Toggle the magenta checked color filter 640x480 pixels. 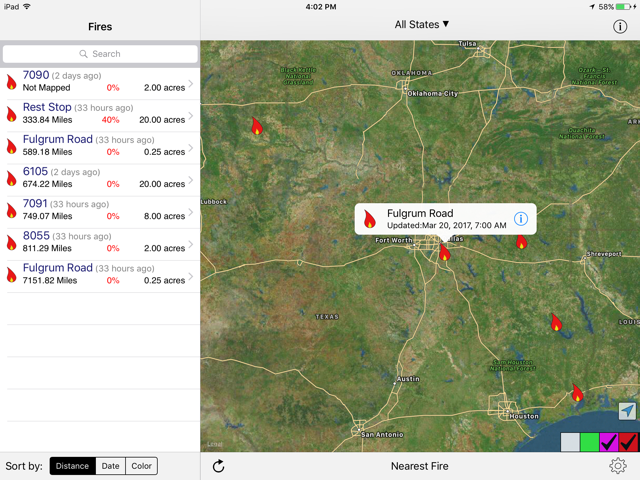pyautogui.click(x=609, y=442)
